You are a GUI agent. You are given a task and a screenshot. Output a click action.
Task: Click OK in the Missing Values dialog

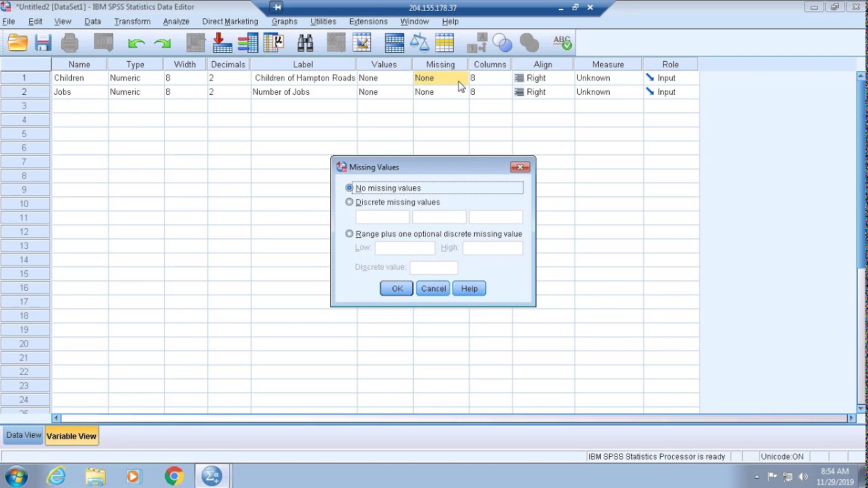397,289
